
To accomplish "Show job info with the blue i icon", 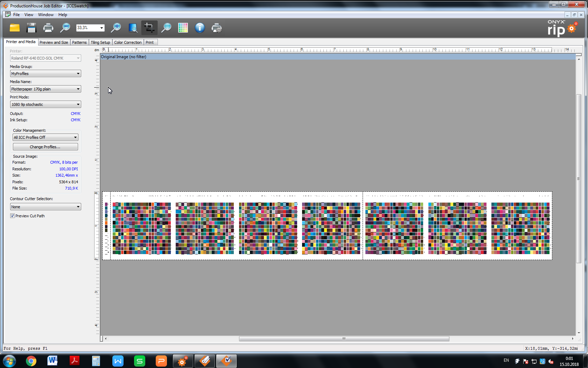I will tap(200, 28).
